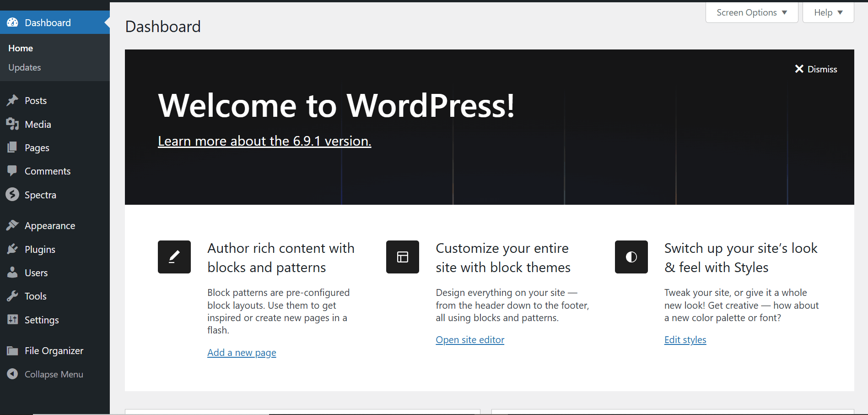868x415 pixels.
Task: Click the 'Design everything on your site' paragraph
Action: pyautogui.click(x=512, y=305)
